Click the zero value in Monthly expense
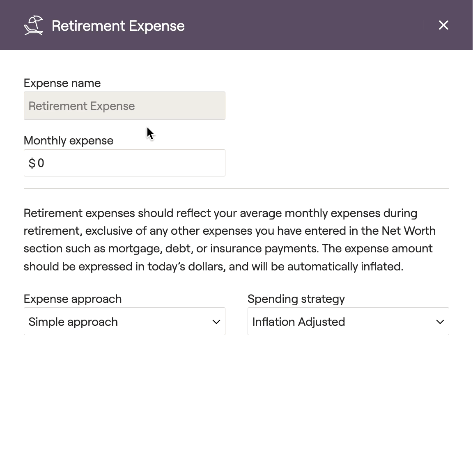 point(41,163)
